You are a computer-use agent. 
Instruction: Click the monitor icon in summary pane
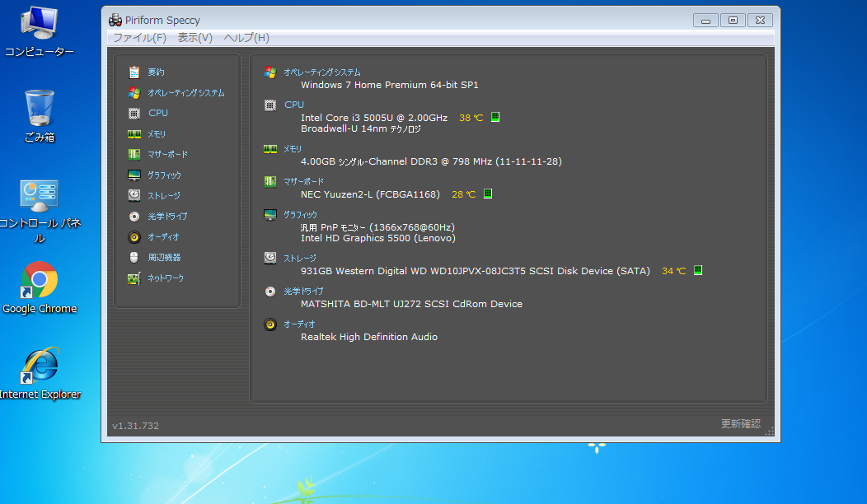269,214
